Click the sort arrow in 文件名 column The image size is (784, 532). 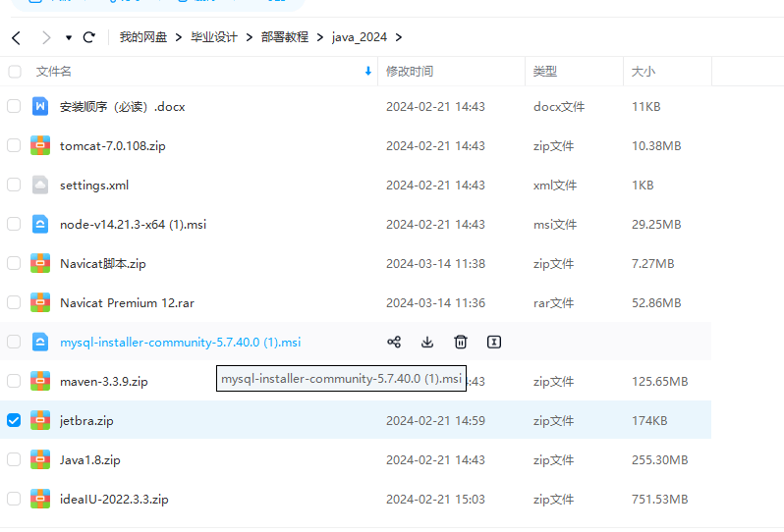[x=368, y=72]
